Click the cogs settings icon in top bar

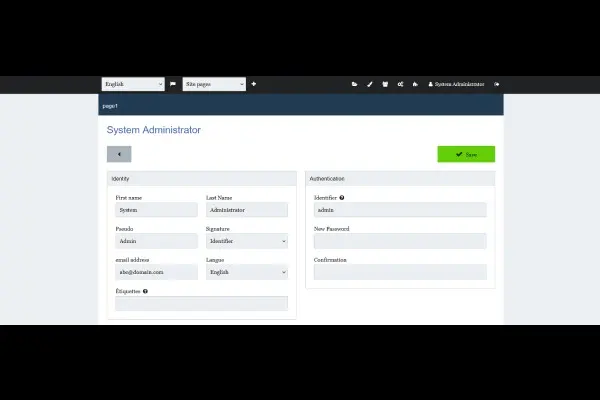click(400, 84)
